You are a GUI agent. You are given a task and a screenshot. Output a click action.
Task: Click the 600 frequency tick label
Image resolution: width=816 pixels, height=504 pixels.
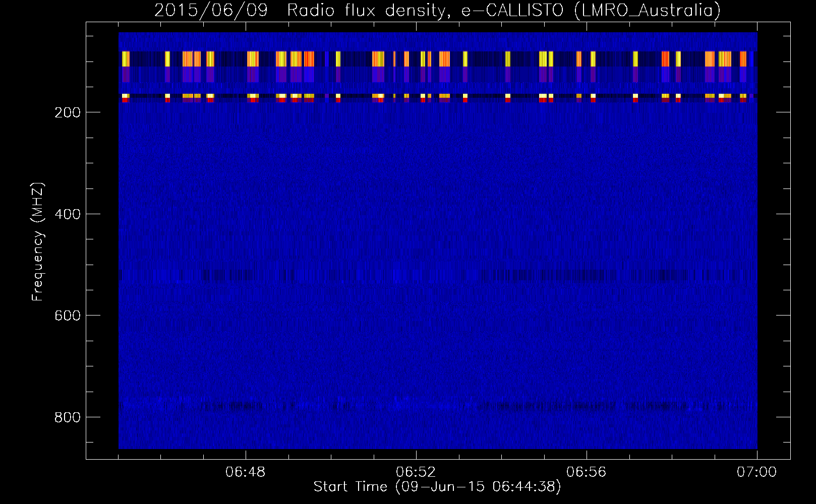(x=68, y=316)
